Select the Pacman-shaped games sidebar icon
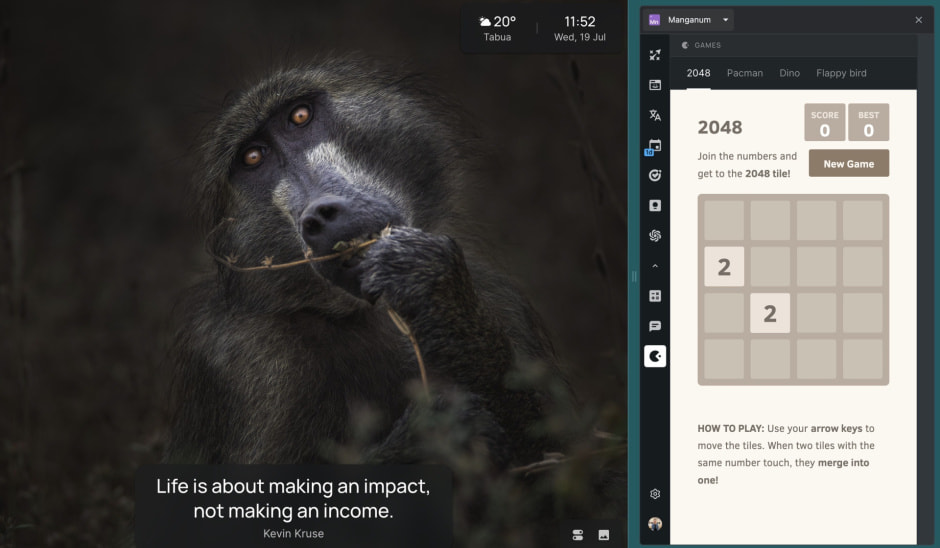940x548 pixels. click(x=655, y=356)
